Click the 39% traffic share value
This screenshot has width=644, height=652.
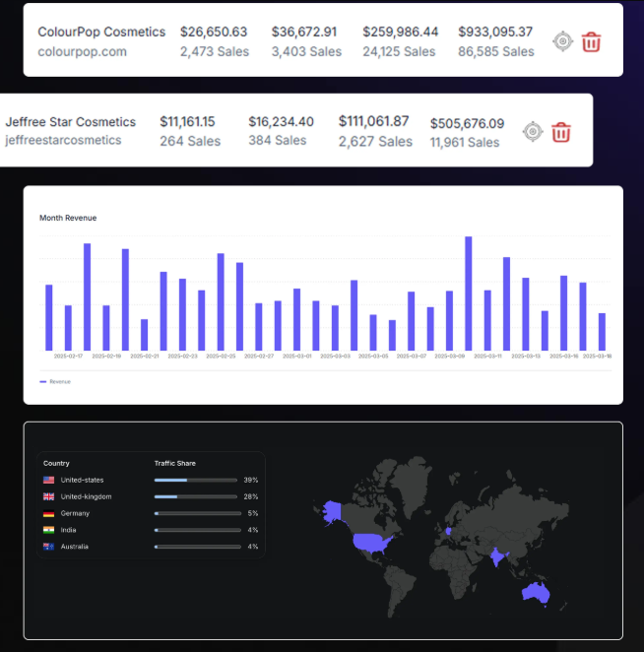tap(251, 480)
